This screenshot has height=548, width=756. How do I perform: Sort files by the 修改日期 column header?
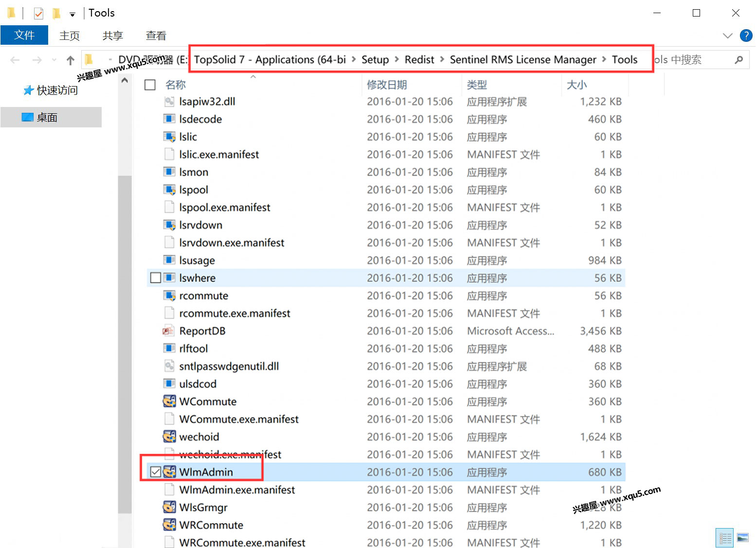point(387,85)
